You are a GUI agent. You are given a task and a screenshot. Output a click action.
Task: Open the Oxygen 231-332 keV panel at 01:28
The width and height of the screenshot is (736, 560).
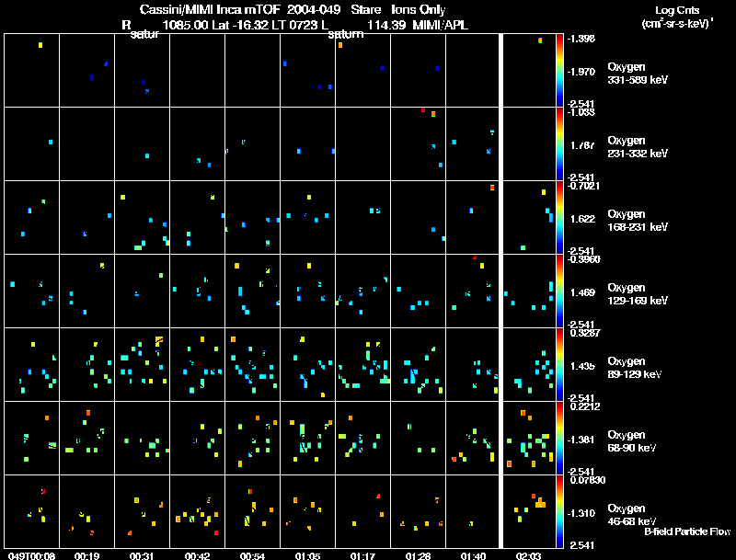pyautogui.click(x=418, y=144)
